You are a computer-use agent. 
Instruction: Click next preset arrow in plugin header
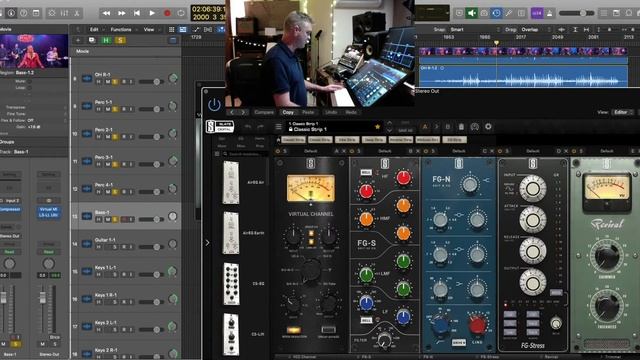click(243, 112)
